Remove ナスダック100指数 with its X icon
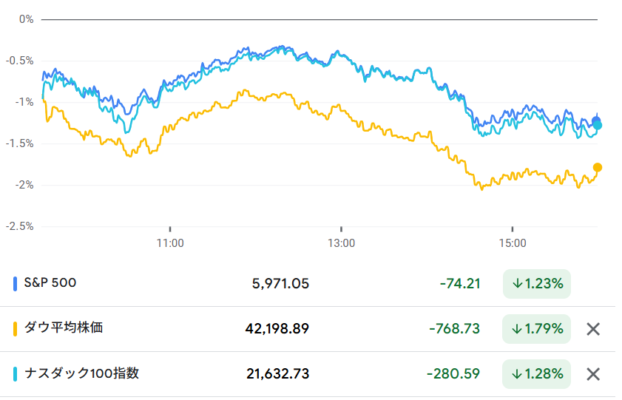The image size is (622, 400). pyautogui.click(x=593, y=374)
